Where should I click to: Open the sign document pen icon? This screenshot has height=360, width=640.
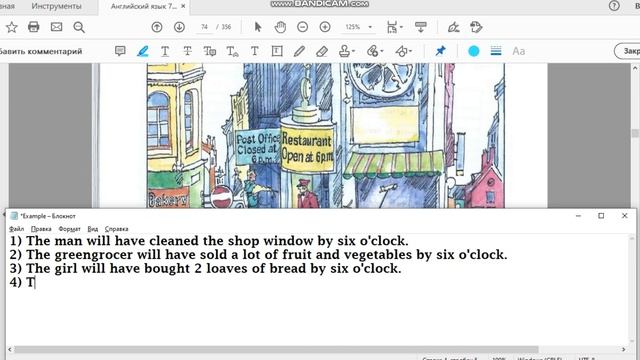pos(453,27)
